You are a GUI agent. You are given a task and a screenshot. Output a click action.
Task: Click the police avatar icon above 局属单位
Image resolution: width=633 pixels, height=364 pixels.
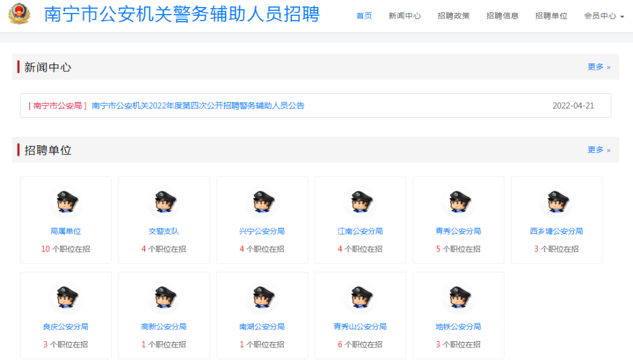click(x=65, y=202)
